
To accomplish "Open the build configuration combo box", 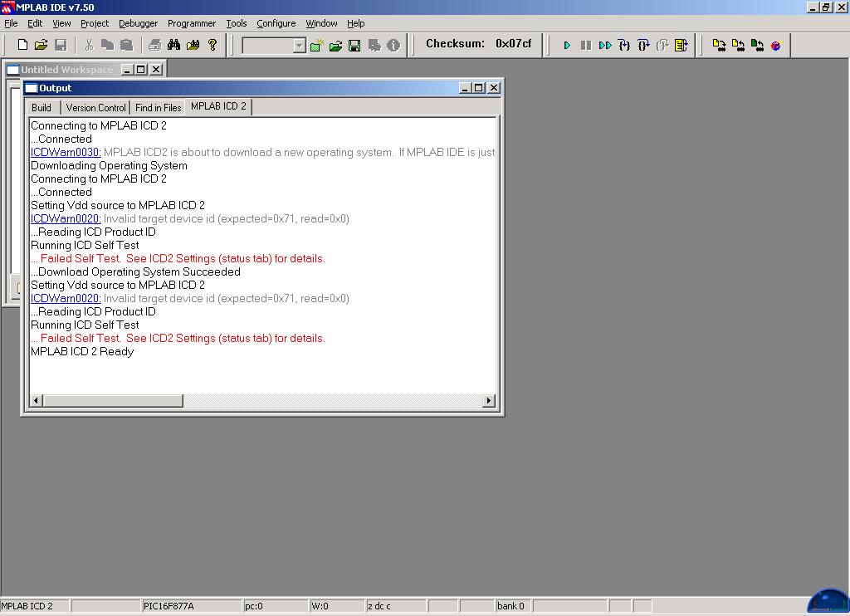I will coord(274,46).
